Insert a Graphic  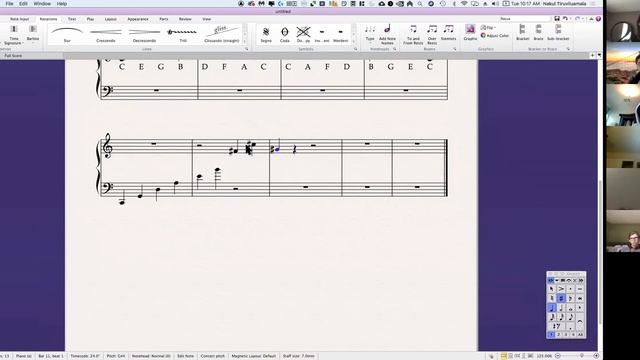tap(470, 33)
